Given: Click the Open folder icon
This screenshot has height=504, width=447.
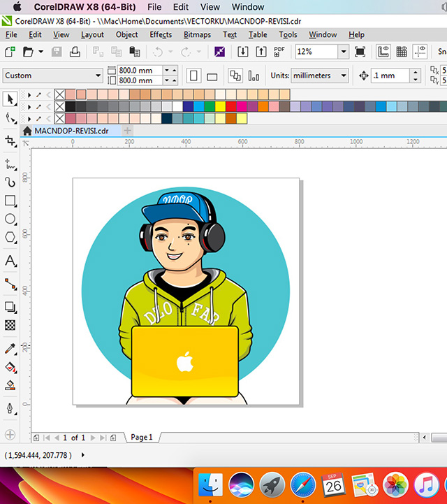Looking at the screenshot, I should [28, 52].
